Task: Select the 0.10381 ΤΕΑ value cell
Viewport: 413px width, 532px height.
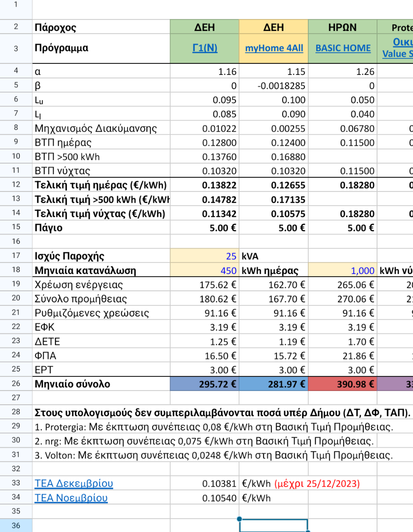Action: (205, 484)
